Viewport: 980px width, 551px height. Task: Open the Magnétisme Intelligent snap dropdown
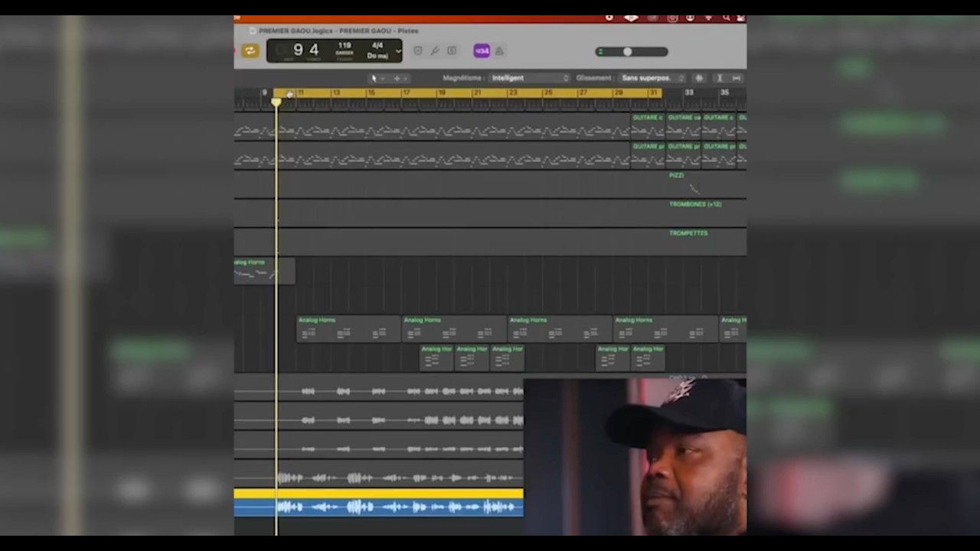(x=530, y=78)
